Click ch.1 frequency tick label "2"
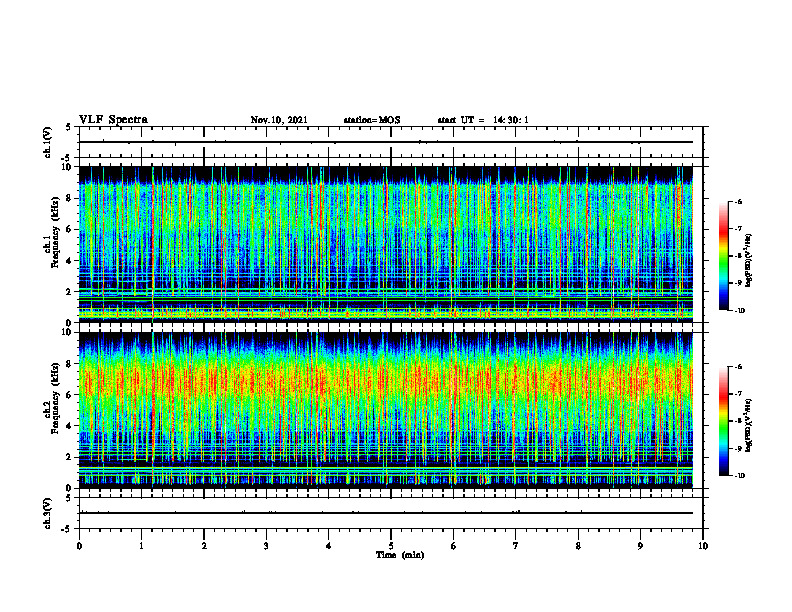 point(70,292)
